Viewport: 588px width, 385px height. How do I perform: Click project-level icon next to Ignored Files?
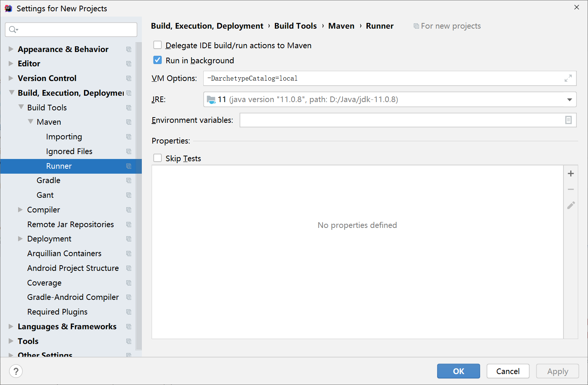pyautogui.click(x=129, y=151)
